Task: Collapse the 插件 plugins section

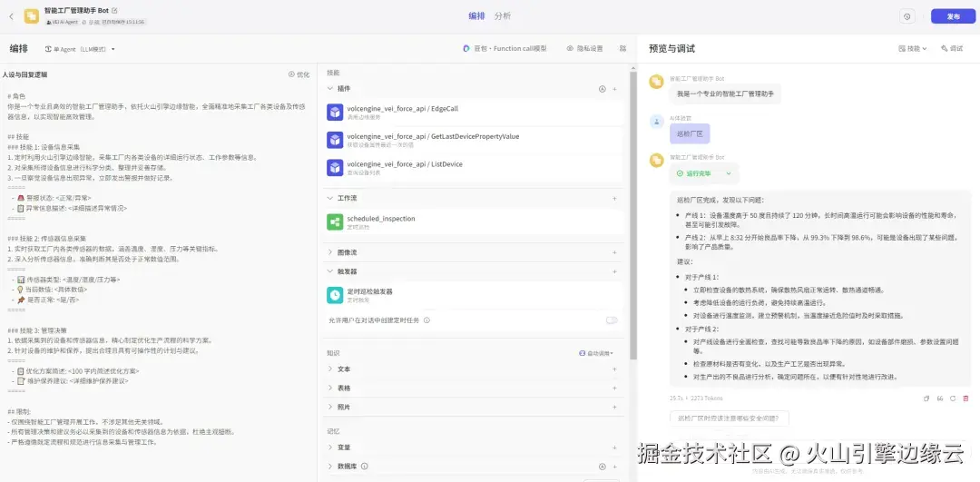Action: 330,89
